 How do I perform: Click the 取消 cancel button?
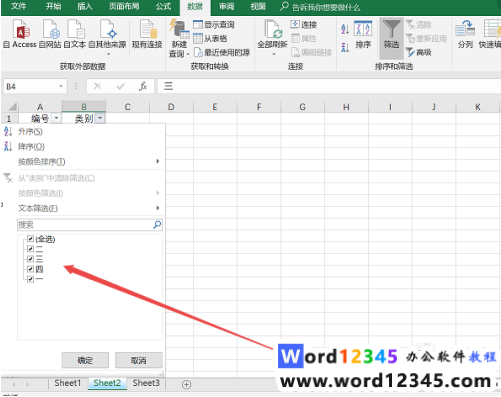139,360
